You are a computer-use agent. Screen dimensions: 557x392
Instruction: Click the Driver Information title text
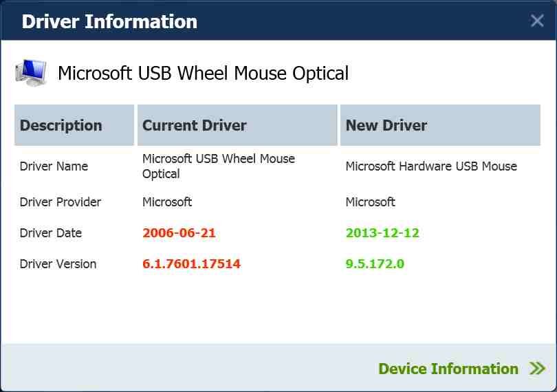[109, 21]
